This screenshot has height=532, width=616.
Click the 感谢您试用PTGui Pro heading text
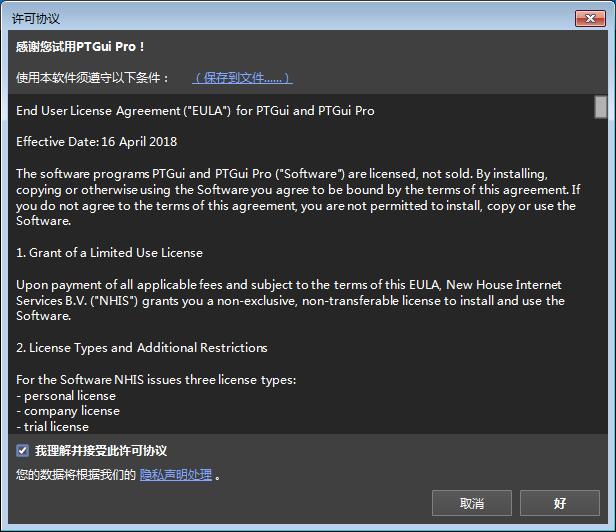point(80,47)
